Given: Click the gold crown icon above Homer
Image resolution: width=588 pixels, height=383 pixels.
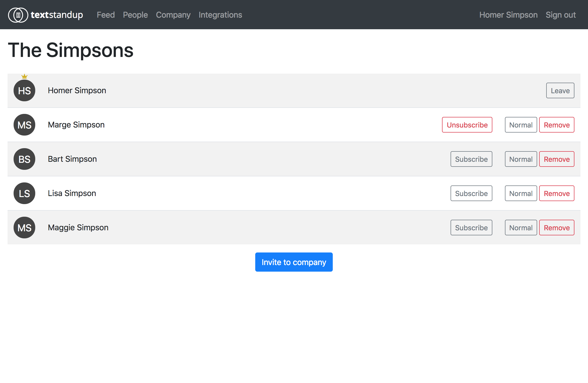Looking at the screenshot, I should tap(24, 76).
